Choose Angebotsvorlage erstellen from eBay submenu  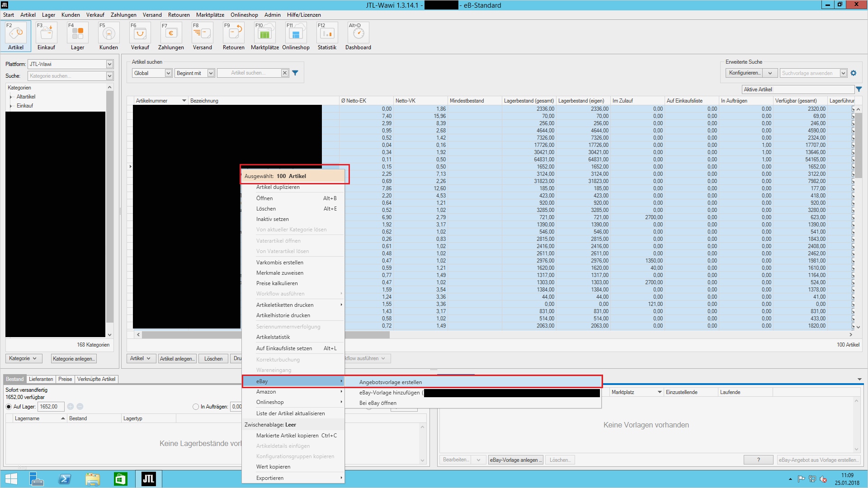point(391,382)
